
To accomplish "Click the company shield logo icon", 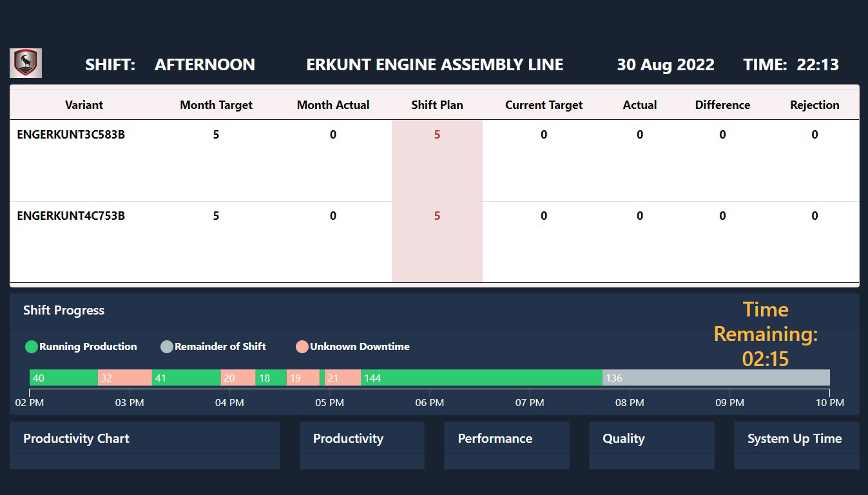I will tap(26, 63).
